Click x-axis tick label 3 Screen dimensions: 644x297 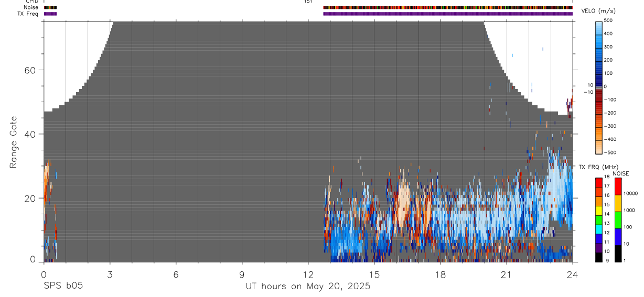(110, 274)
